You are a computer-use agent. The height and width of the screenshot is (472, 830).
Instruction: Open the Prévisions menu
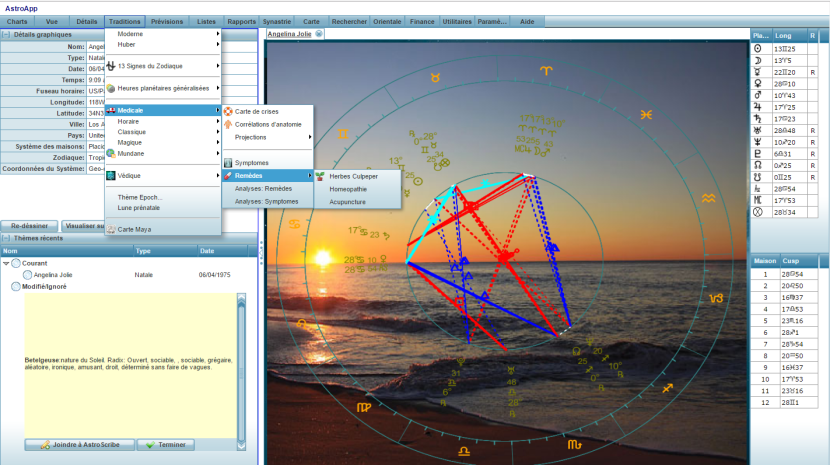[167, 21]
